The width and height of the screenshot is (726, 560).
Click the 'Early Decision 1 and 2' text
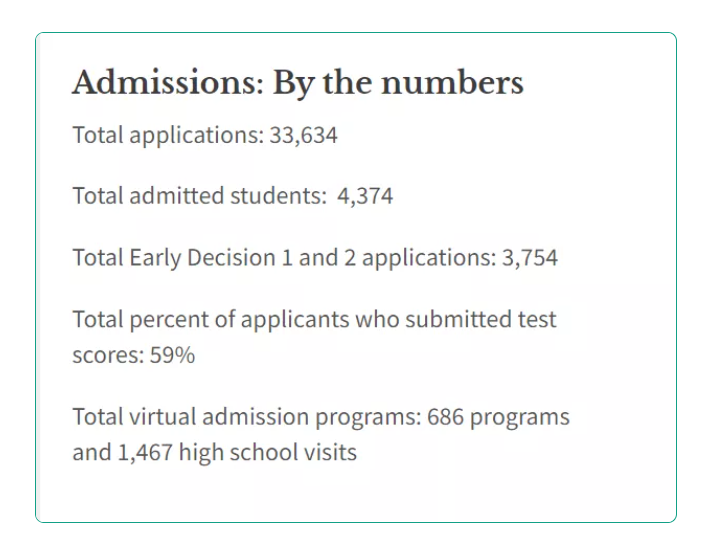click(x=243, y=258)
